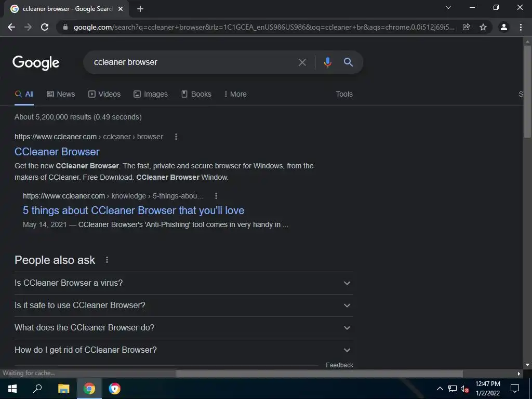
Task: Expand Is CCleaner Browser a virus?
Action: [x=183, y=283]
